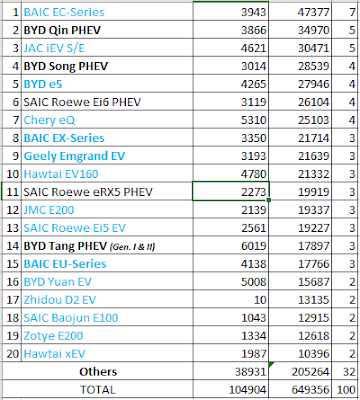Select the Zotye E200 cell
The width and height of the screenshot is (360, 400).
tap(107, 336)
